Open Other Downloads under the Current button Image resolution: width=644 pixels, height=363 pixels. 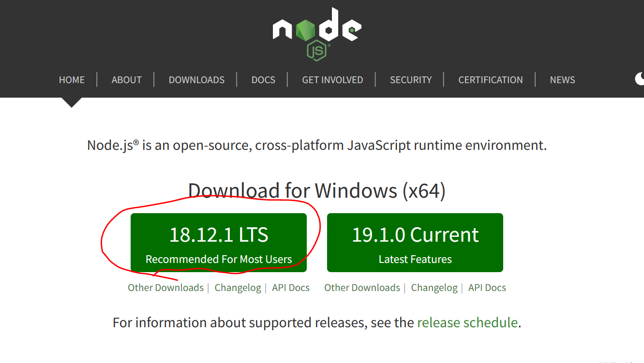pyautogui.click(x=362, y=288)
